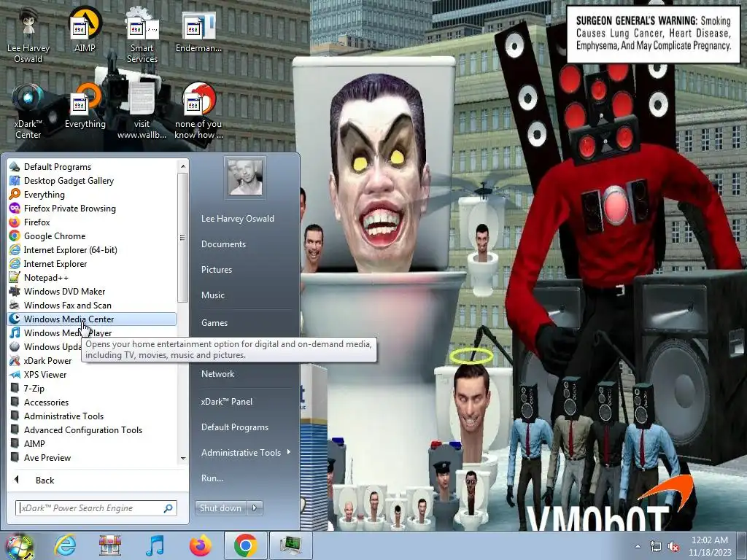
Task: Click the Shut down button
Action: tap(220, 508)
